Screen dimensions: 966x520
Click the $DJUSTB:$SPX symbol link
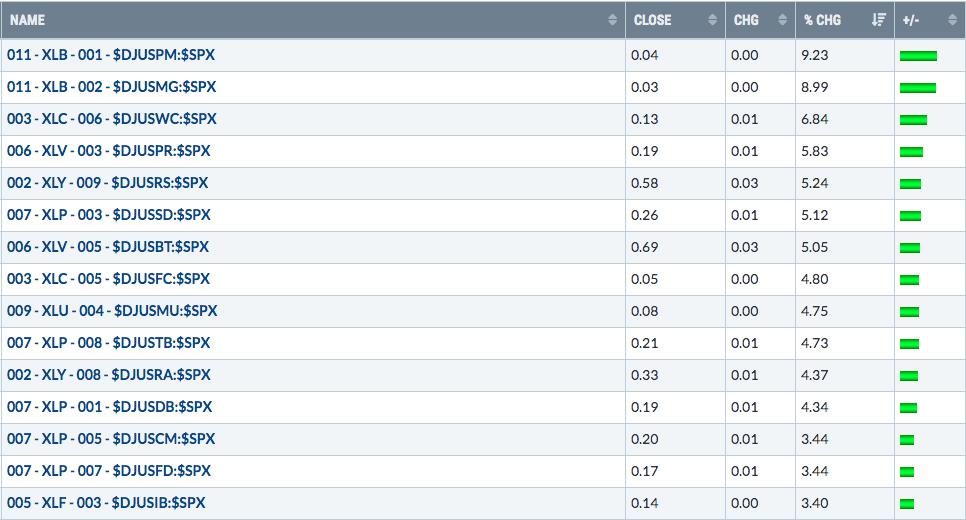[x=109, y=343]
